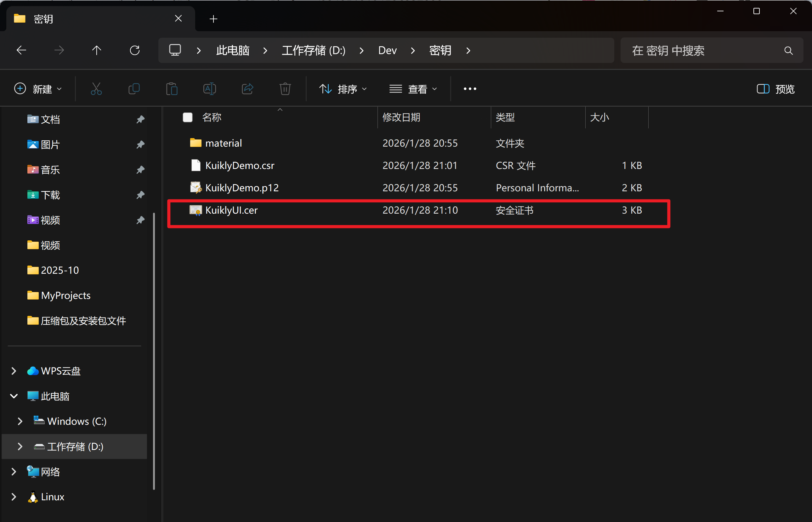Refresh the current folder
Viewport: 812px width, 522px height.
point(135,51)
